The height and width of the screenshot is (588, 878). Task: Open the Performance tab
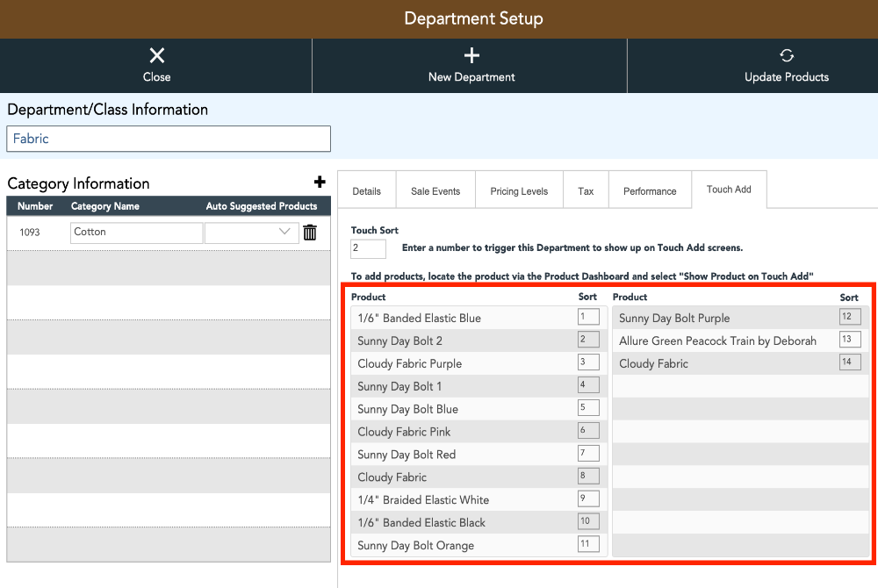coord(650,190)
